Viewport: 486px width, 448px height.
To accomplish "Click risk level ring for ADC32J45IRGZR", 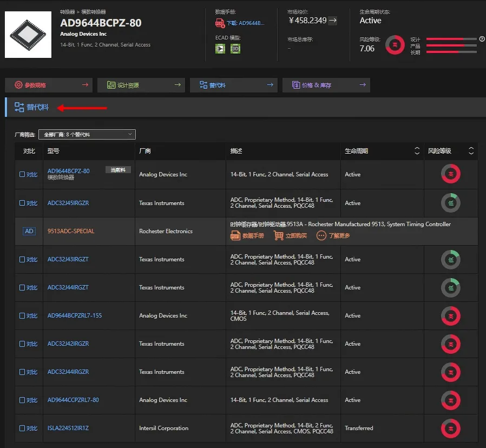I will click(x=451, y=203).
